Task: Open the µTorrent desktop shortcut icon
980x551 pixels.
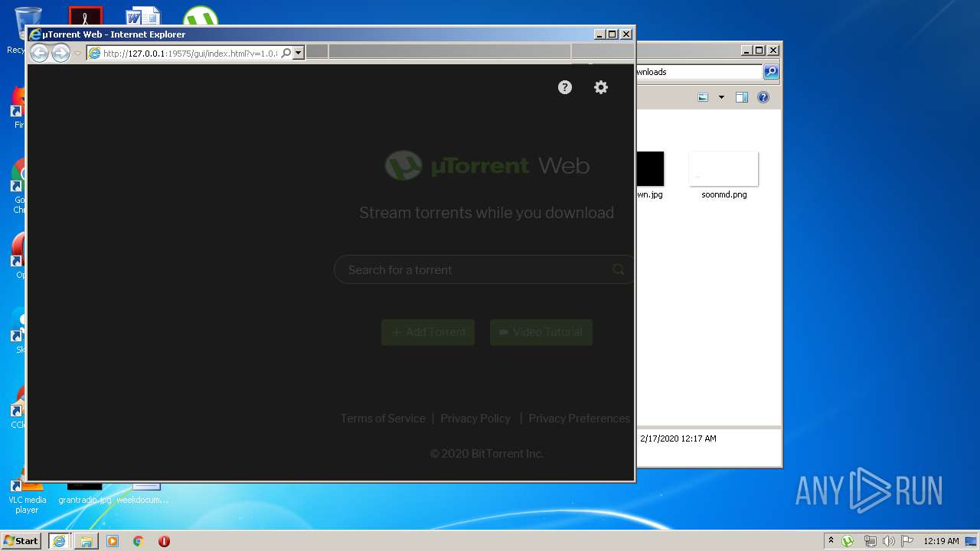Action: tap(201, 17)
